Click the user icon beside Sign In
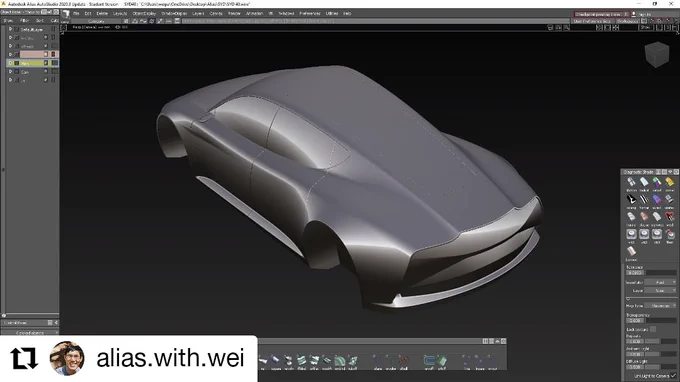Viewport: 680px width, 382px height. click(634, 14)
